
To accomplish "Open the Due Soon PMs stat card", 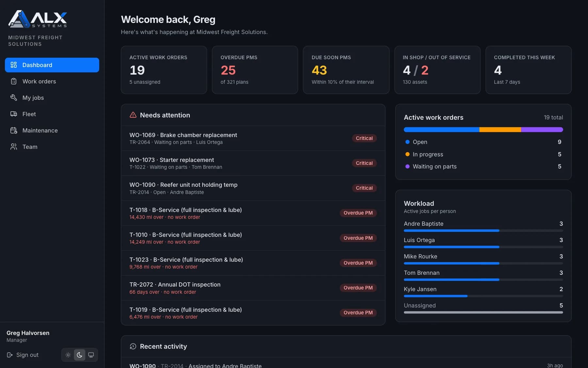I will 346,70.
